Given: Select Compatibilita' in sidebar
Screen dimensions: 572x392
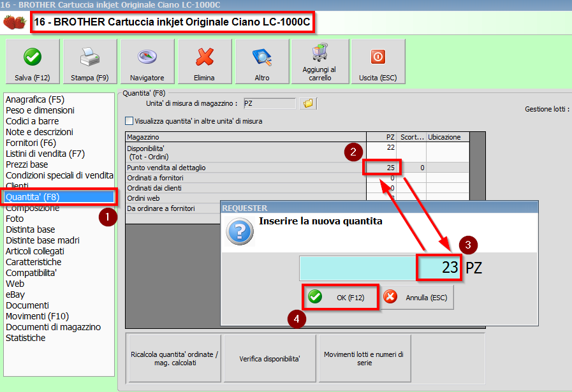Looking at the screenshot, I should (x=31, y=273).
